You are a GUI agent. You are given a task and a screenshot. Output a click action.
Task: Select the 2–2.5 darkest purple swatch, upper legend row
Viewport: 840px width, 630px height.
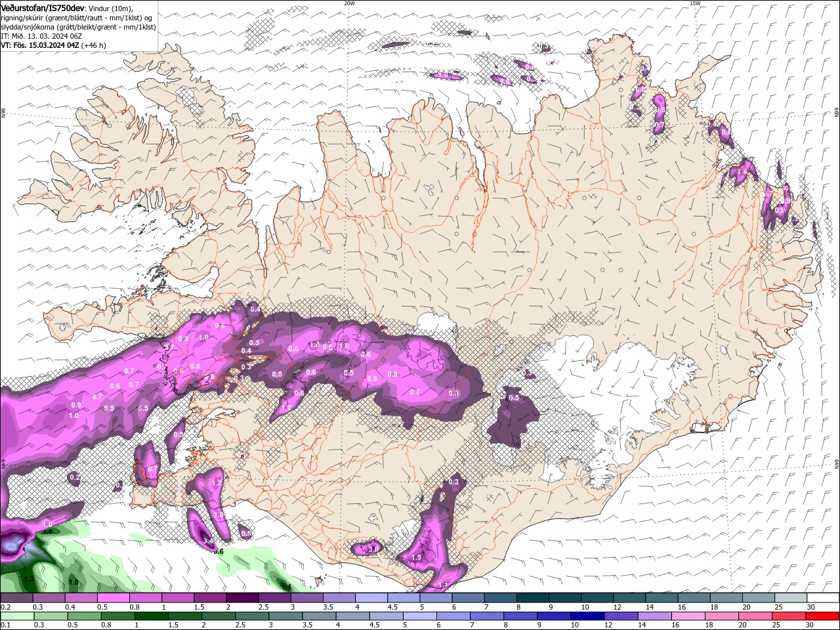(242, 598)
